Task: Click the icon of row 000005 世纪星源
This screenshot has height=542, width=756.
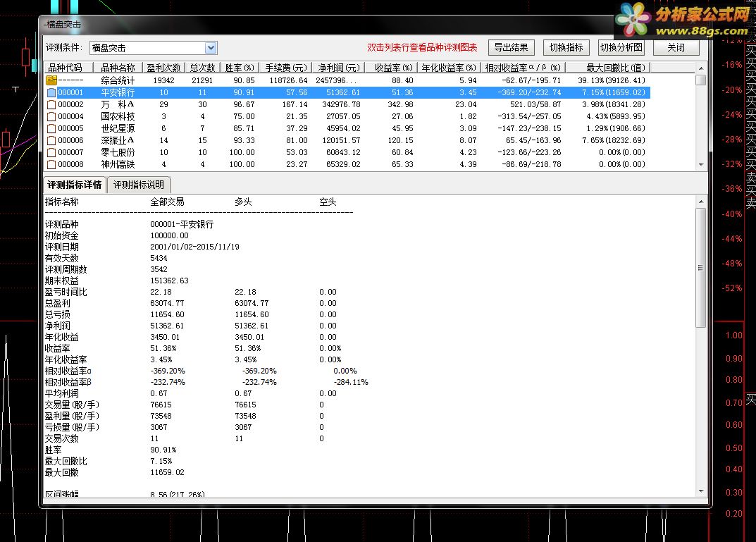Action: [x=51, y=129]
